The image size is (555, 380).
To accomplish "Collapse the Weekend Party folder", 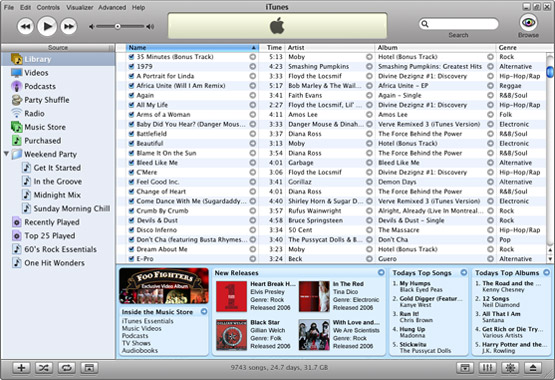I will (6, 154).
